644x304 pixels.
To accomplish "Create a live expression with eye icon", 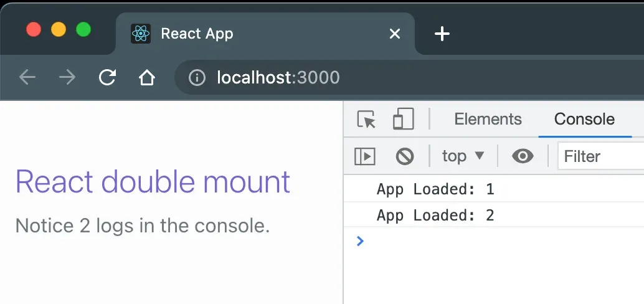I will pos(523,156).
